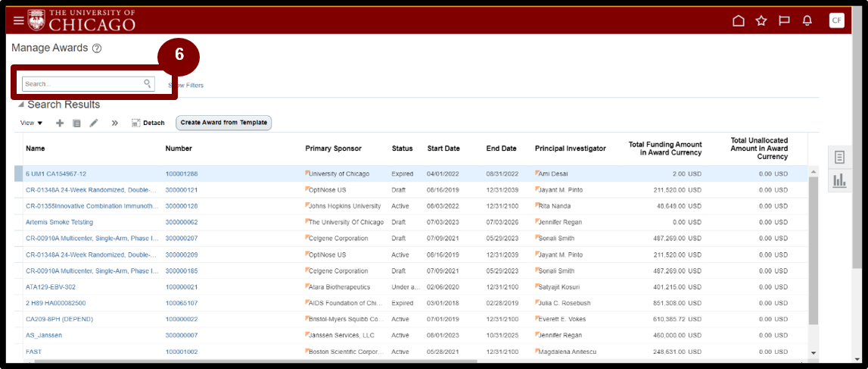
Task: Click flag icon beside OptiNose US Draft row
Action: coord(307,189)
